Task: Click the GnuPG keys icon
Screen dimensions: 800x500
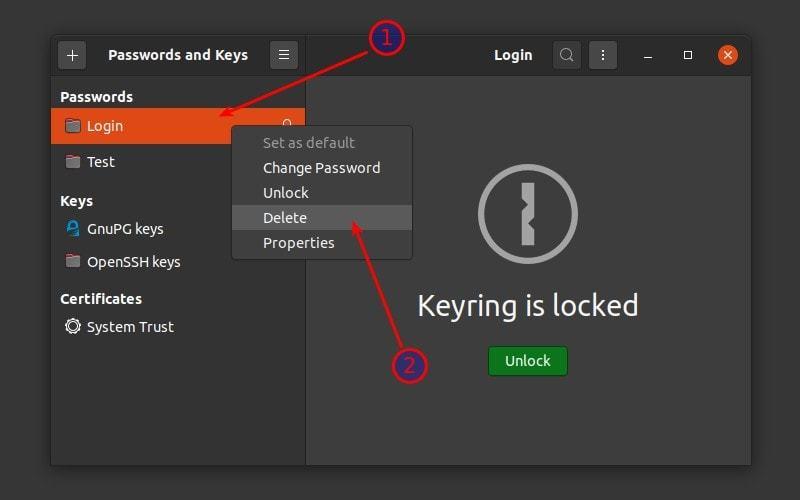Action: (72, 228)
